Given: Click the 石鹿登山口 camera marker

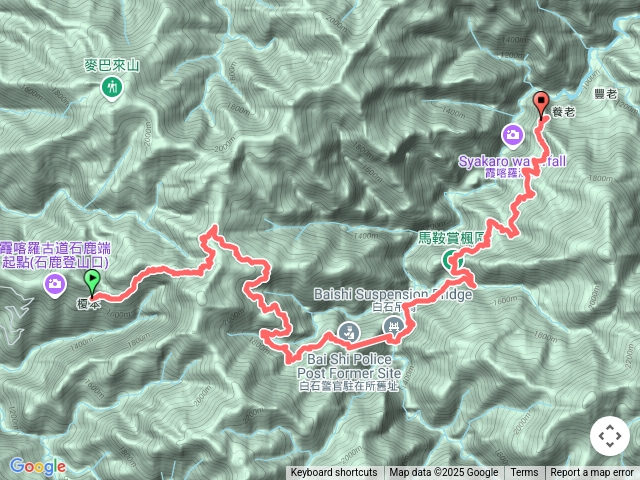Looking at the screenshot, I should click(55, 284).
